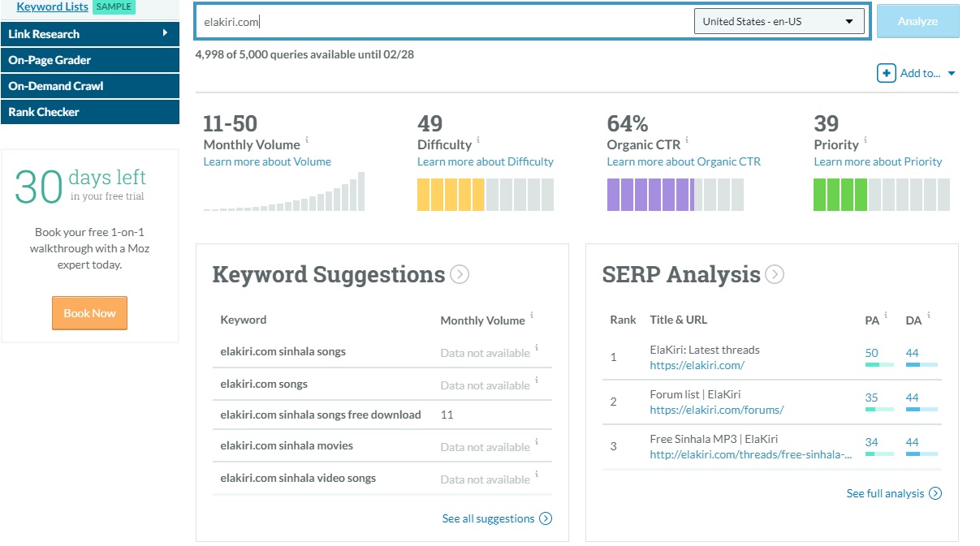Click the purple Organic CTR score bar
The height and width of the screenshot is (546, 980).
tap(675, 195)
